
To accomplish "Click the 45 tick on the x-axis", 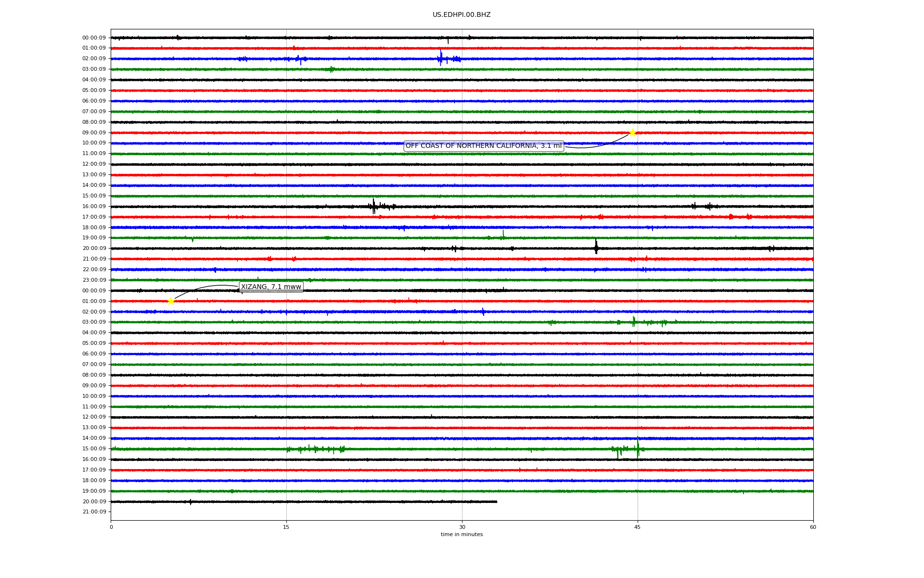I will tap(638, 527).
